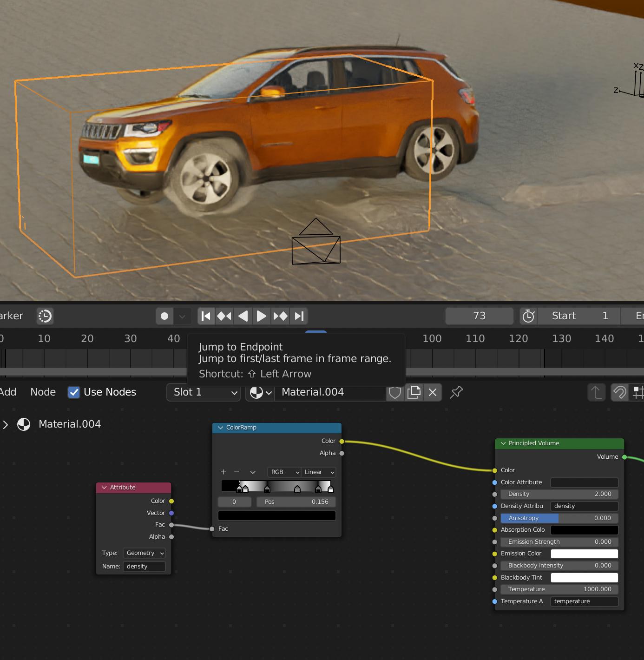Click the go to parent node tree icon
644x660 pixels.
tap(597, 393)
